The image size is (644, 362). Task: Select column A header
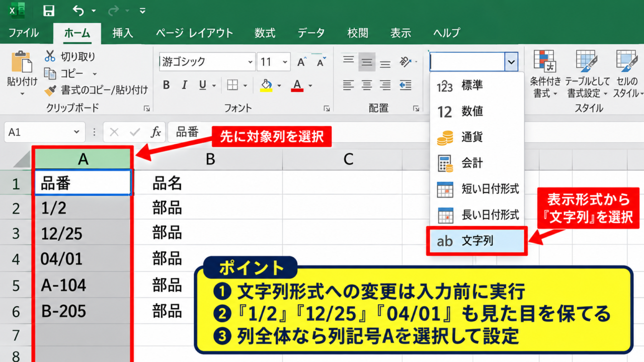tap(84, 159)
